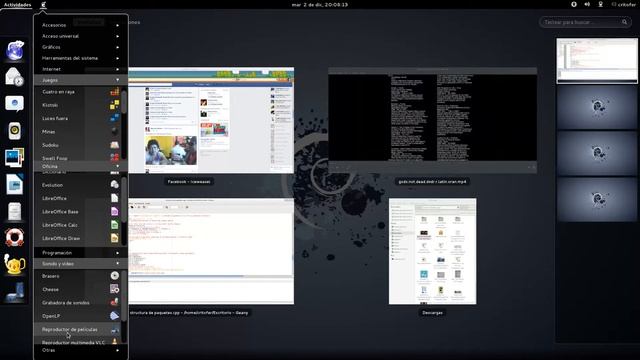Open VLC cone icon in menu
The image size is (640, 360).
click(x=115, y=341)
